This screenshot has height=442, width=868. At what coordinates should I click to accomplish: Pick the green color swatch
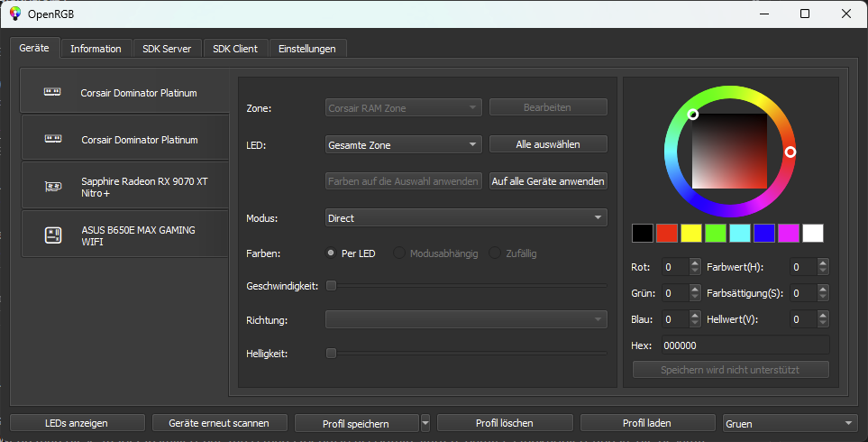click(x=716, y=234)
